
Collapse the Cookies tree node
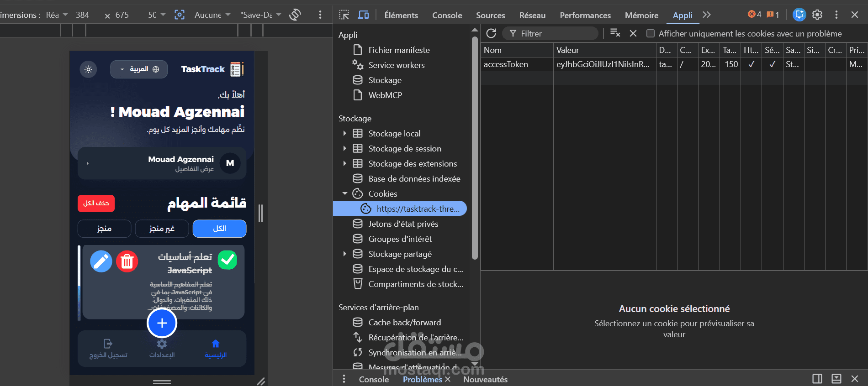click(x=344, y=194)
